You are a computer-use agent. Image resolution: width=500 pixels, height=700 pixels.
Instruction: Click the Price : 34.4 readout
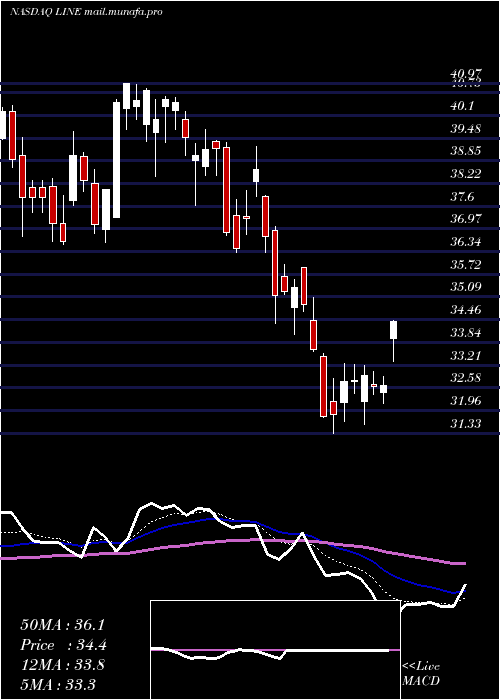[x=63, y=645]
